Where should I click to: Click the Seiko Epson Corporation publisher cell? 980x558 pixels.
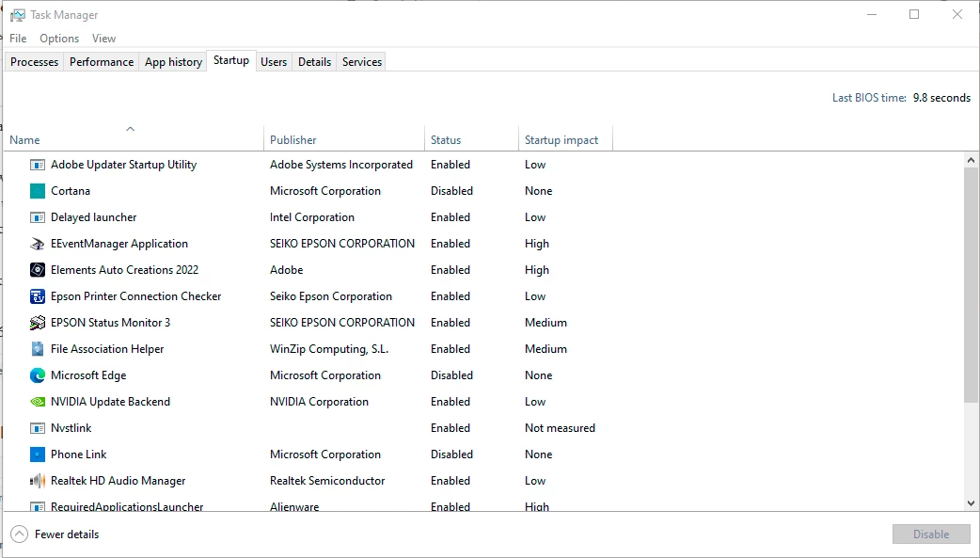coord(331,295)
